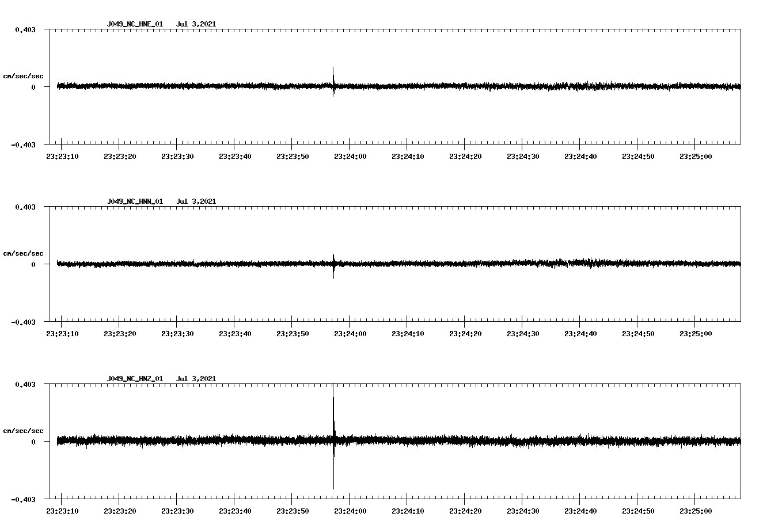This screenshot has height=532, width=782.
Task: Click the 23:25:00 time label under HNN plot
Action: click(x=696, y=334)
